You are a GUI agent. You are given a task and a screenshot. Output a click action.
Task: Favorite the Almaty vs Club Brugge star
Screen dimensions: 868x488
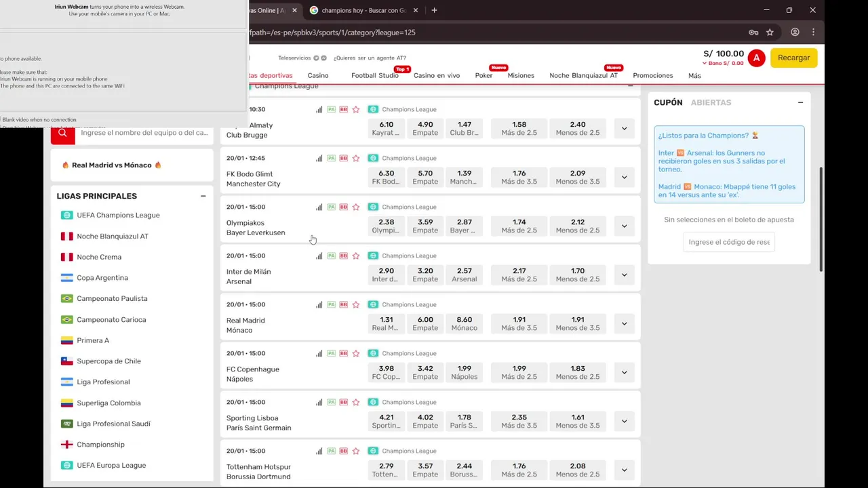356,110
